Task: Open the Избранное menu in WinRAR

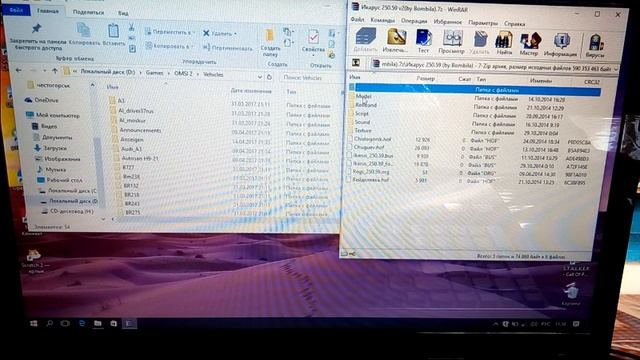Action: coord(447,22)
